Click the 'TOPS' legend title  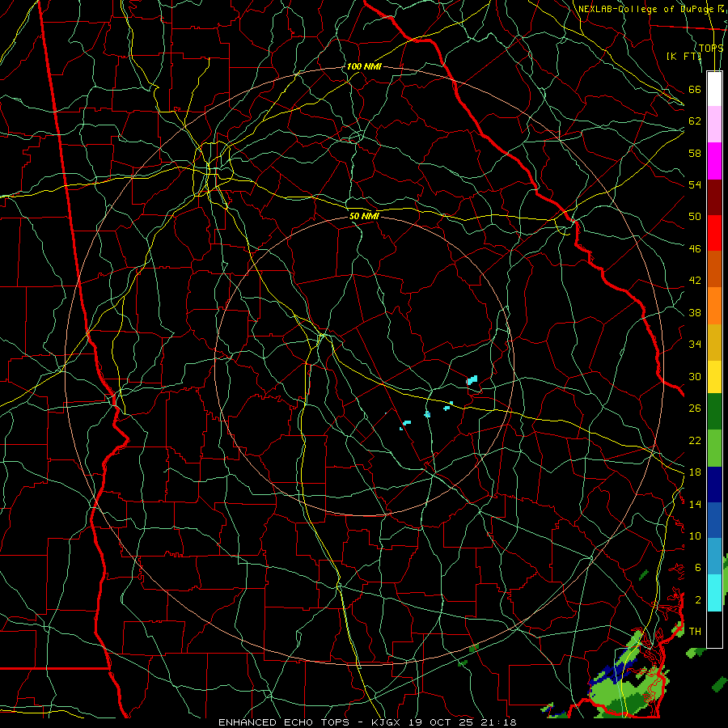tap(711, 48)
